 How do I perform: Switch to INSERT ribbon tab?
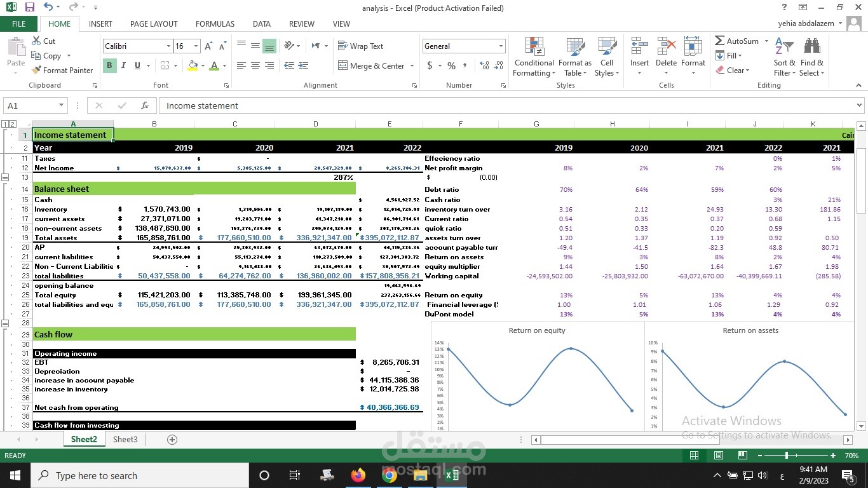pyautogui.click(x=100, y=24)
